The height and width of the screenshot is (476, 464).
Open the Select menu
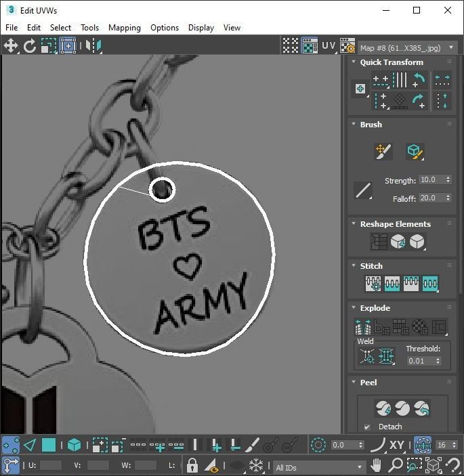click(60, 28)
